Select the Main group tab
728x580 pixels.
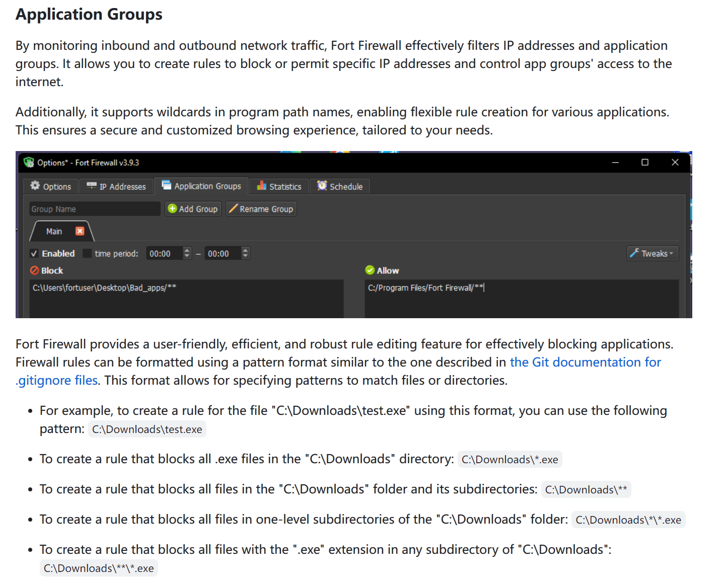click(x=54, y=232)
